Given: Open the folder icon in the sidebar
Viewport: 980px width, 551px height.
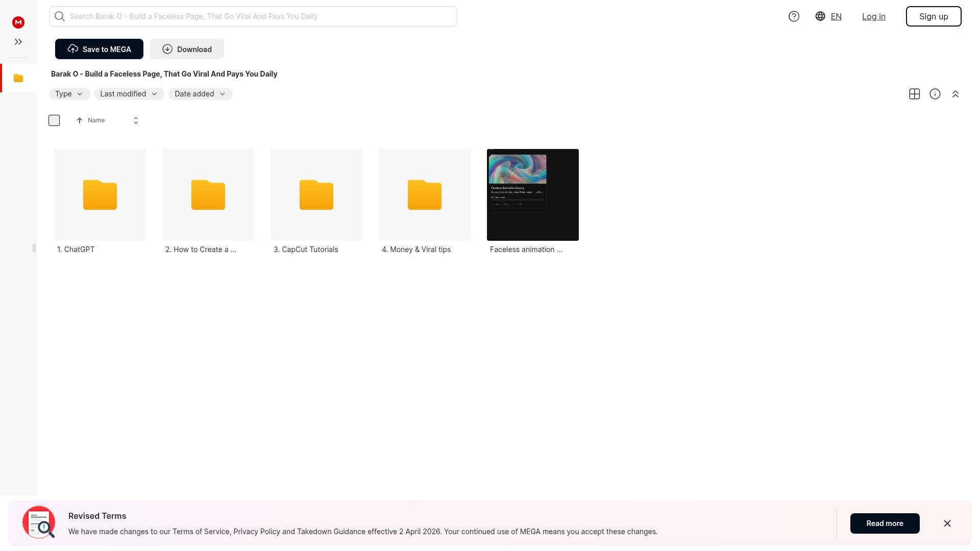Looking at the screenshot, I should pyautogui.click(x=18, y=78).
